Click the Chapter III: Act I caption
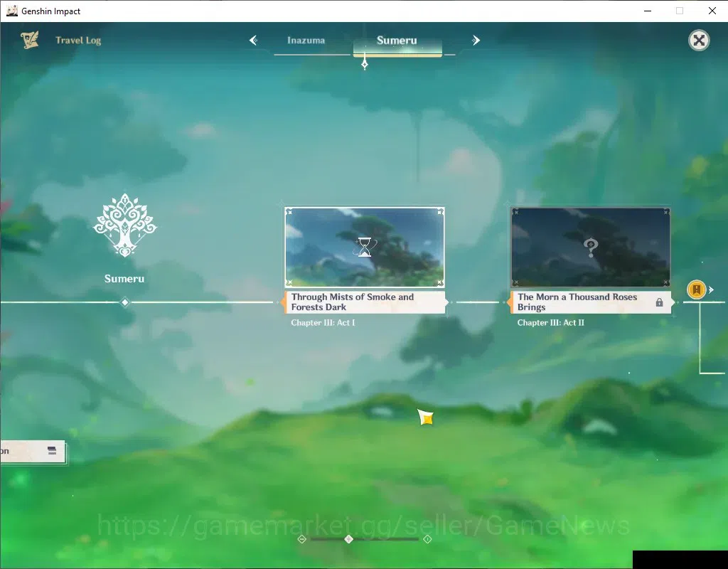Image resolution: width=728 pixels, height=569 pixels. point(323,323)
